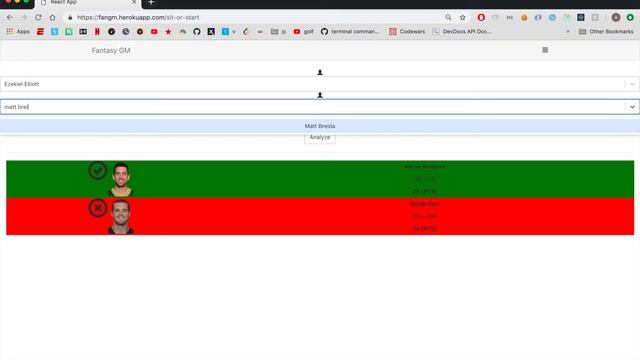This screenshot has width=640, height=360.
Task: Open the red star bookmark icon
Action: (x=168, y=31)
